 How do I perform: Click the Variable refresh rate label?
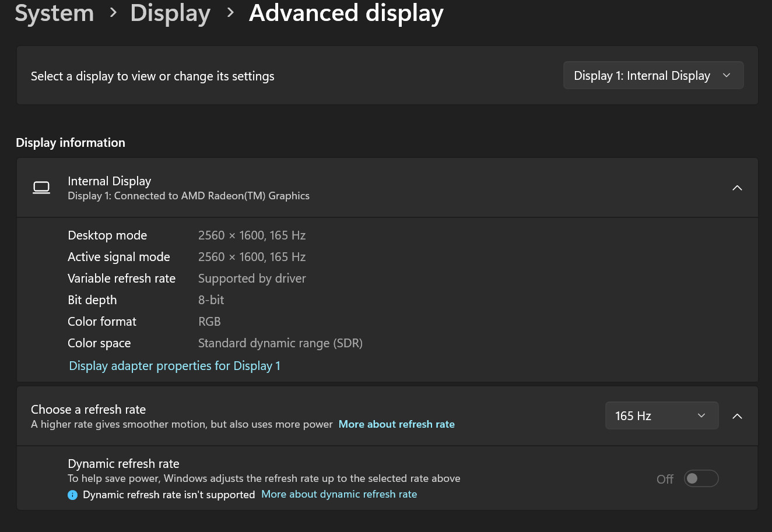[x=121, y=279]
